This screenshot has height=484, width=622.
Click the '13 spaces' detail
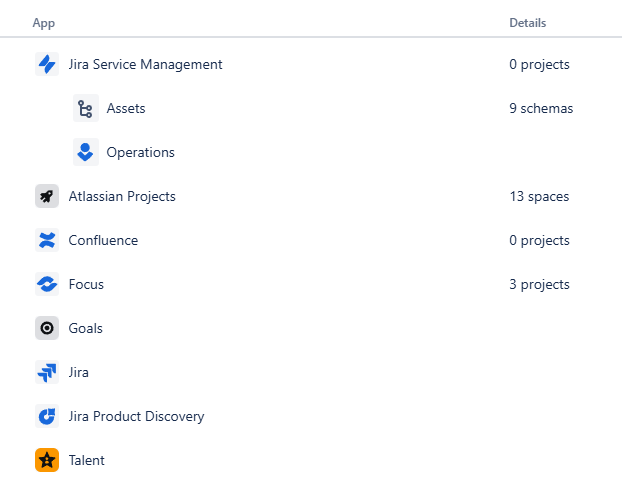(x=539, y=196)
